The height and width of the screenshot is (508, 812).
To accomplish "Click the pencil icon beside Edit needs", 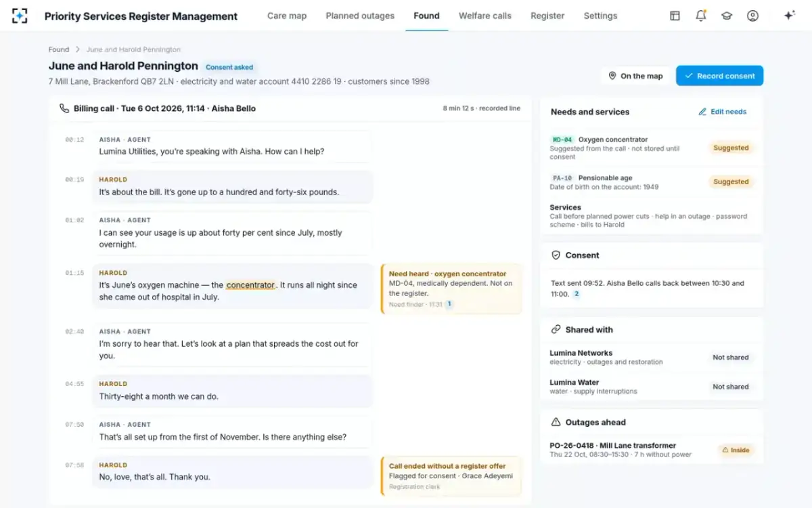I will (x=702, y=112).
